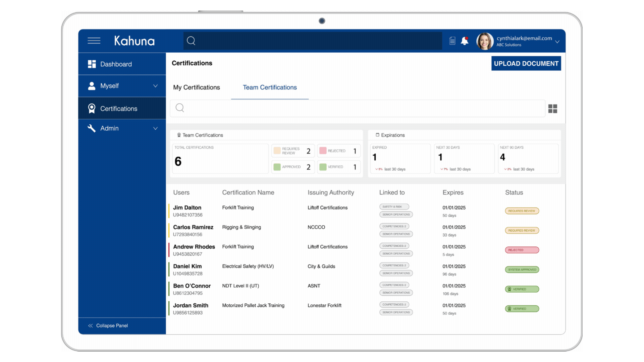644x362 pixels.
Task: Click the Verified count tile
Action: (339, 167)
